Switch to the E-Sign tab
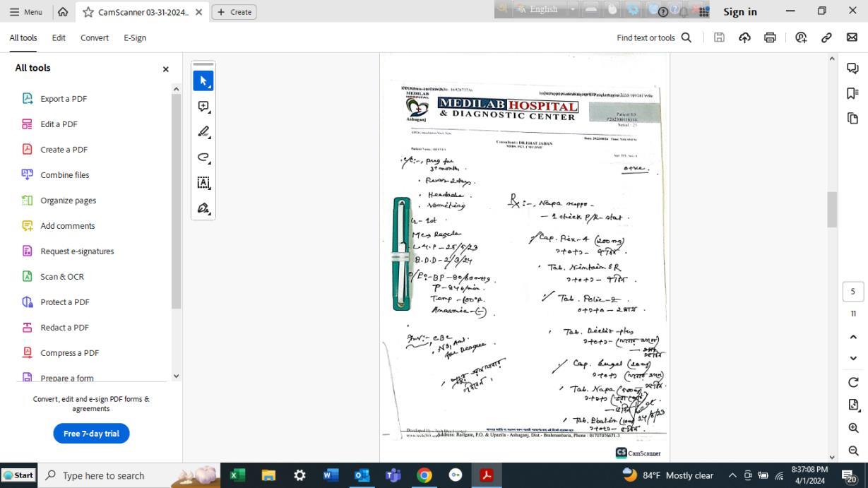Image resolution: width=868 pixels, height=488 pixels. pos(135,38)
